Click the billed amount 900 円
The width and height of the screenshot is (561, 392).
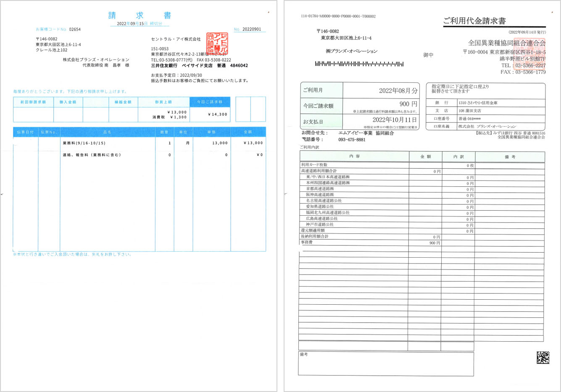[408, 104]
